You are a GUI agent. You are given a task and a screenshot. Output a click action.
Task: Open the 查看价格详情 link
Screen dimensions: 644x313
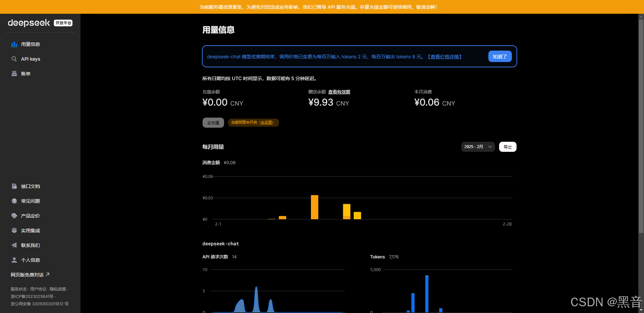445,57
